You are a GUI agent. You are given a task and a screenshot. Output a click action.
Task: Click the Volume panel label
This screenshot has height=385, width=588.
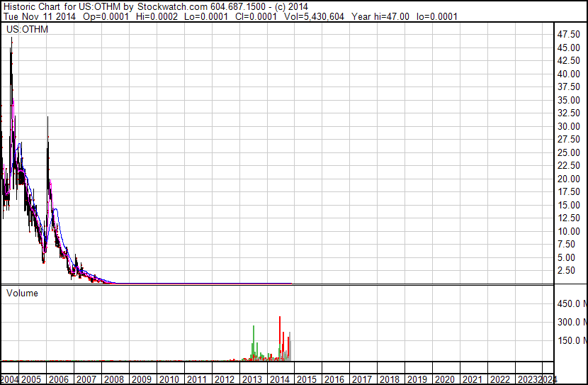click(x=22, y=293)
